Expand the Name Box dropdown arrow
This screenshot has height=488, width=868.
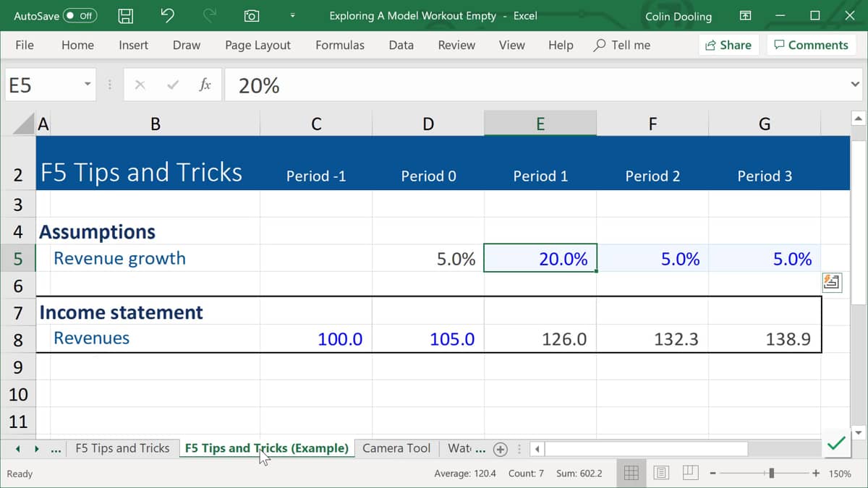click(88, 85)
